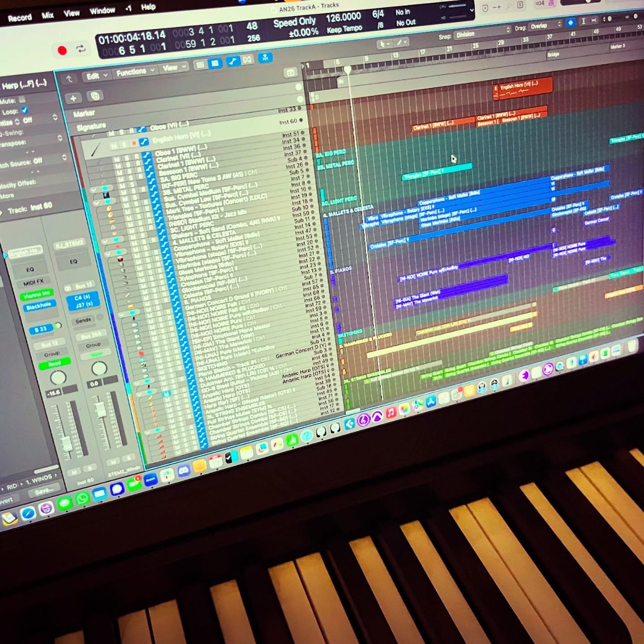This screenshot has width=644, height=644.
Task: Click the MIDI FX slot
Action: pyautogui.click(x=33, y=283)
